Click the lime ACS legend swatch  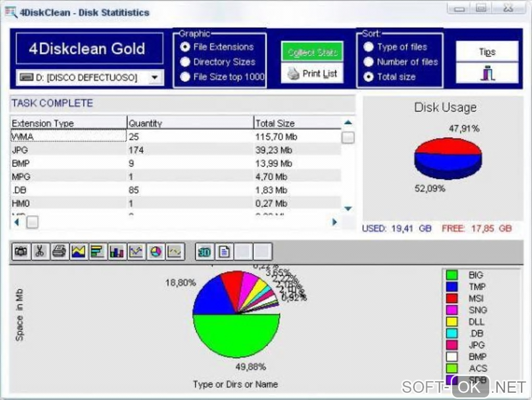coord(452,368)
